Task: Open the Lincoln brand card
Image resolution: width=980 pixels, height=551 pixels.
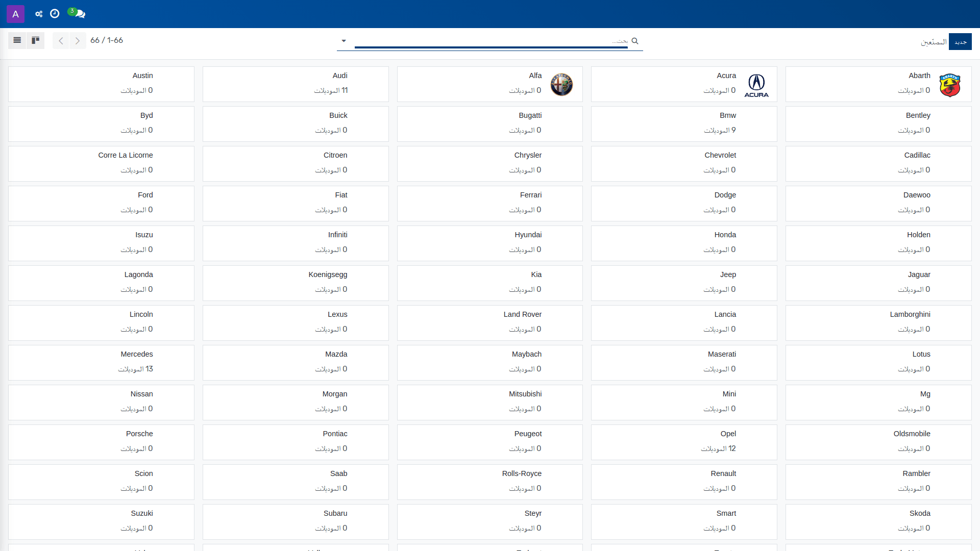Action: [x=101, y=323]
